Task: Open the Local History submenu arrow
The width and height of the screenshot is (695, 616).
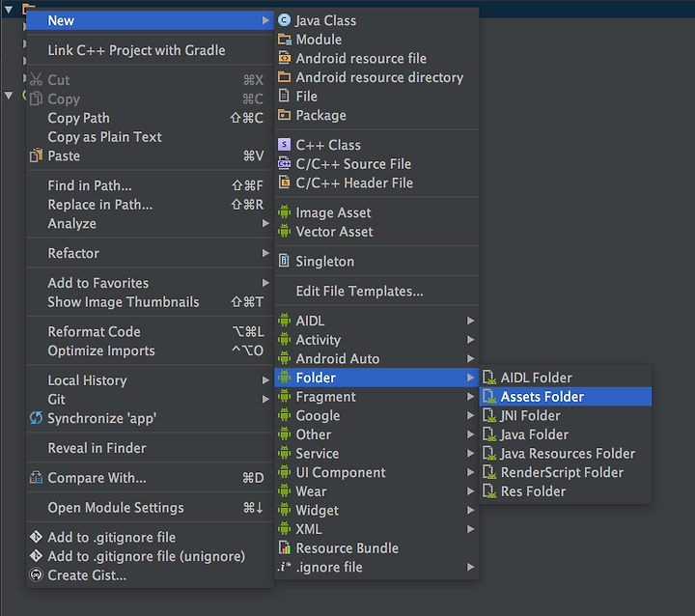Action: point(265,380)
